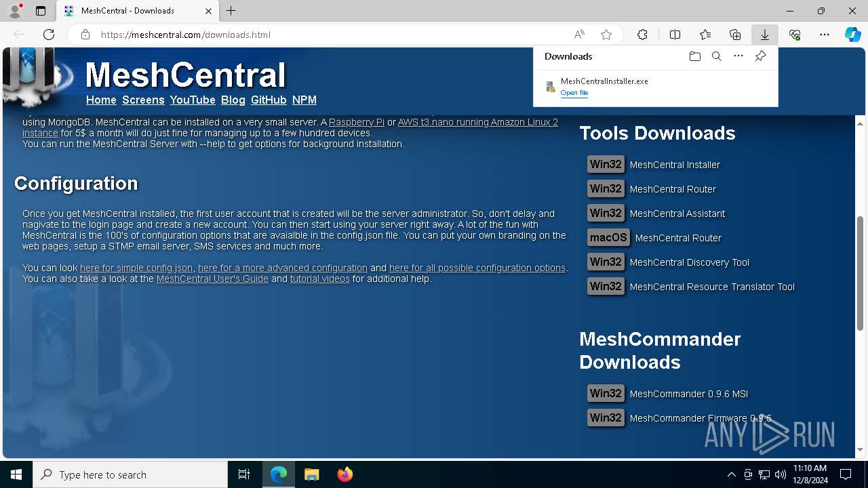
Task: Open Browser essentials heart icon
Action: pyautogui.click(x=795, y=35)
